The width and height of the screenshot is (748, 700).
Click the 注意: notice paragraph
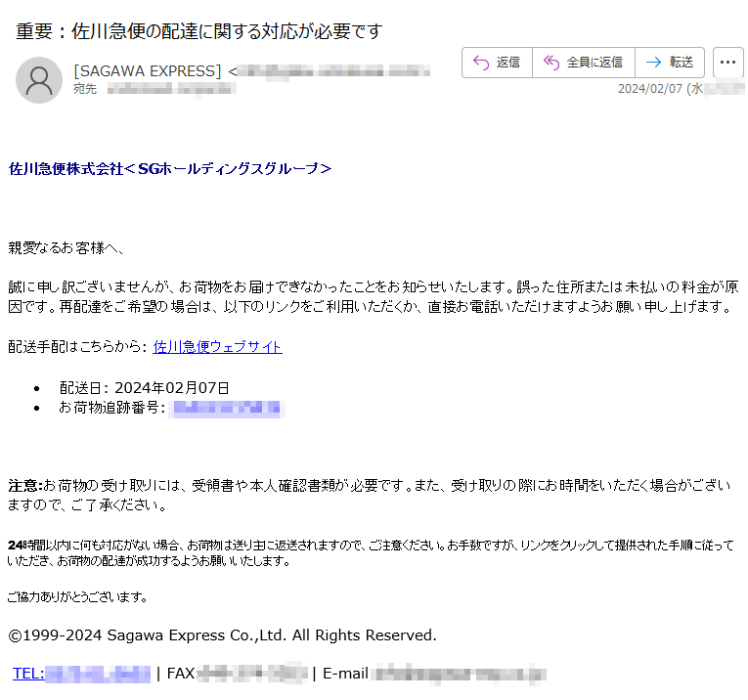370,495
